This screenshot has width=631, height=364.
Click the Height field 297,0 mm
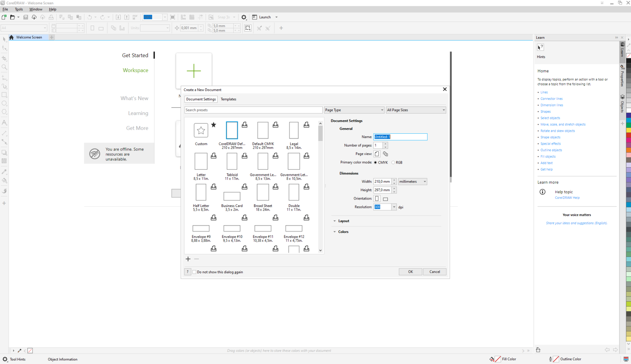pos(382,190)
